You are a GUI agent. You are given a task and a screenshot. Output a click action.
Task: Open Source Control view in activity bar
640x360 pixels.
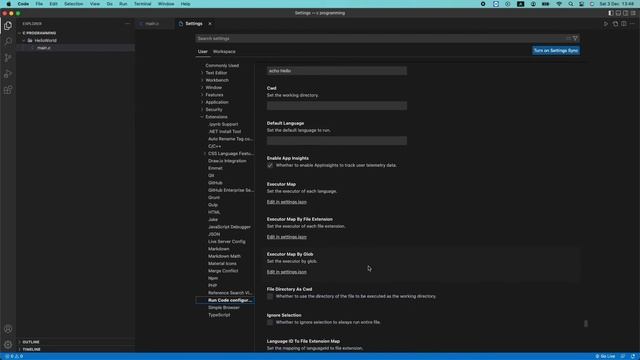pyautogui.click(x=8, y=58)
